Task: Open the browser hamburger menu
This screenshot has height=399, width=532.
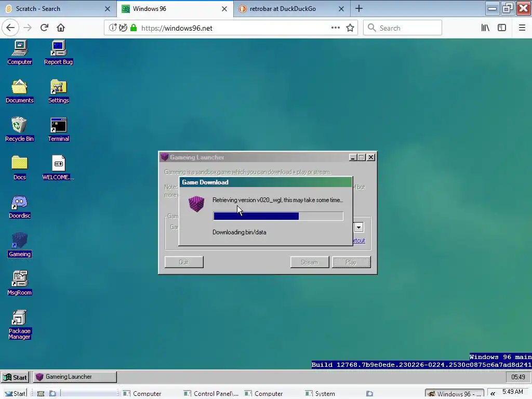Action: (x=522, y=28)
